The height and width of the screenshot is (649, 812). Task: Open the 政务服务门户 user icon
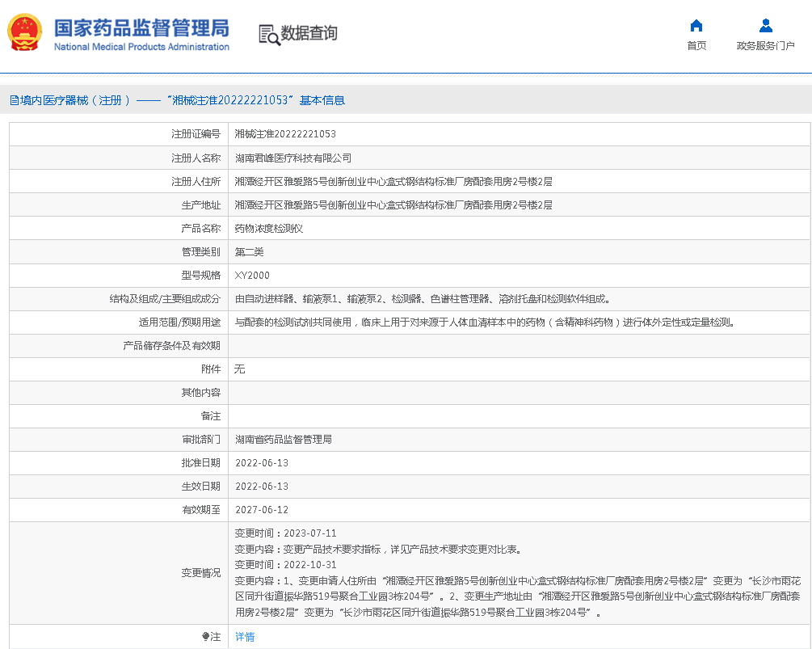pyautogui.click(x=765, y=25)
